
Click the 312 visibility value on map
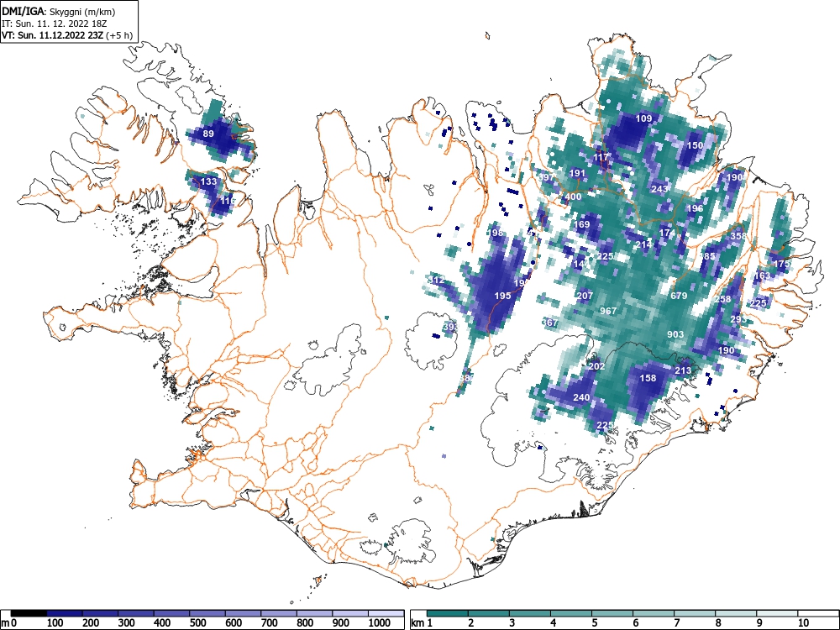pyautogui.click(x=436, y=281)
